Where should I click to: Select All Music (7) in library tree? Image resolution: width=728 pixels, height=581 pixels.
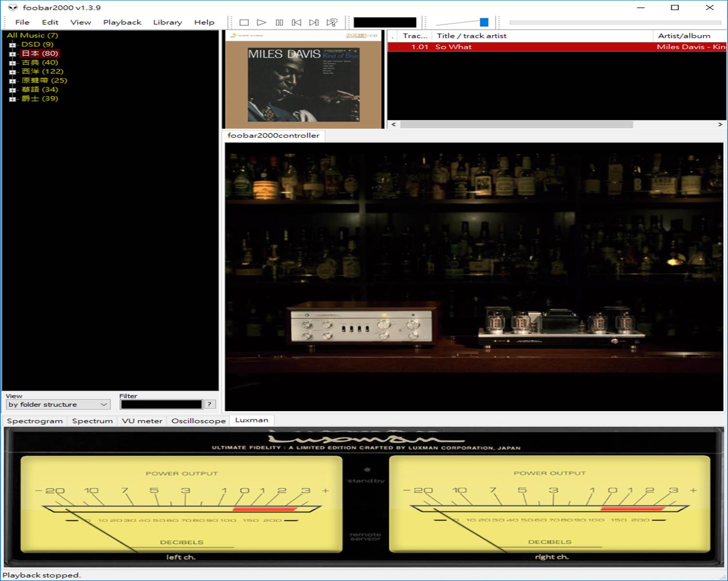tap(32, 35)
